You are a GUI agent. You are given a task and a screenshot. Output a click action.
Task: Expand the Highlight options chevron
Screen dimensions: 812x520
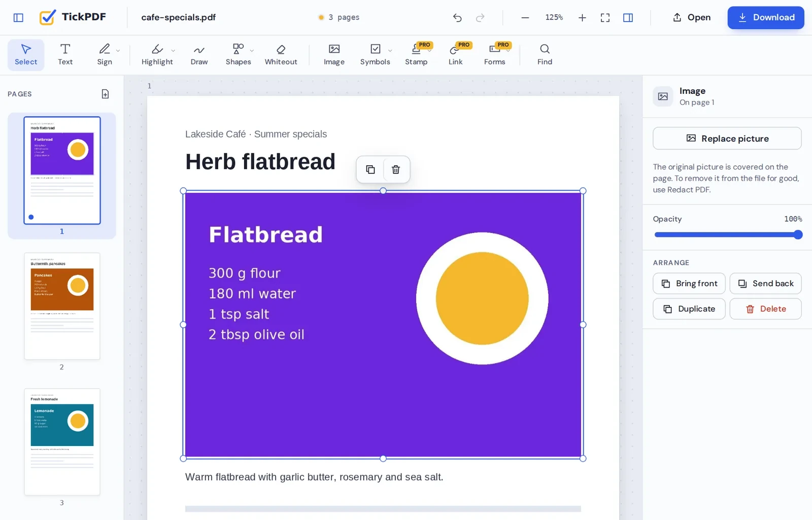(x=173, y=51)
